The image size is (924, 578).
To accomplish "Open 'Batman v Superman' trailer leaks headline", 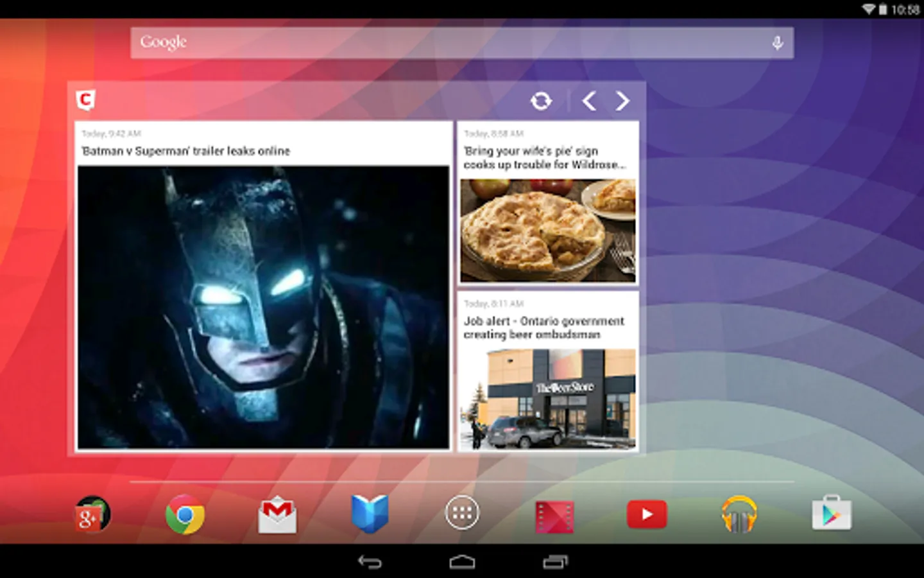I will tap(185, 151).
